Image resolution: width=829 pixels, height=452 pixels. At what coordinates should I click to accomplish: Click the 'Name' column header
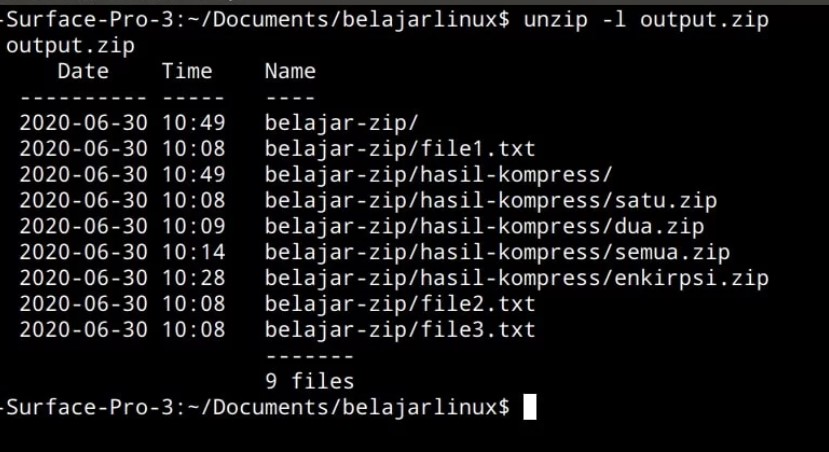coord(290,71)
